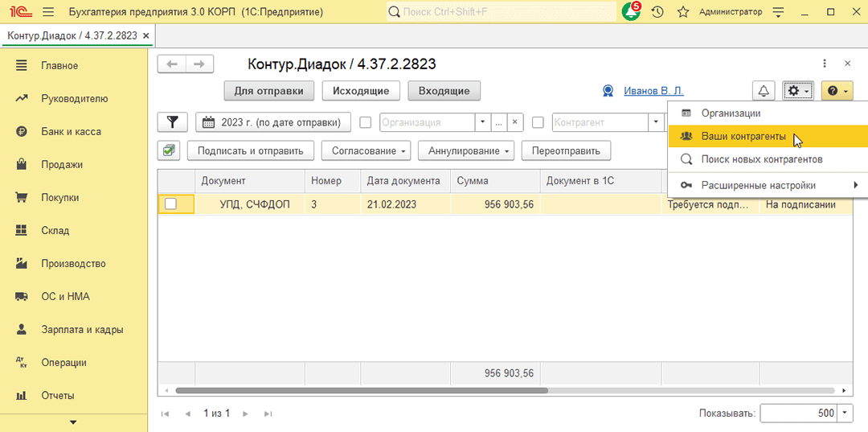868x432 pixels.
Task: Click the filter funnel button
Action: (173, 122)
